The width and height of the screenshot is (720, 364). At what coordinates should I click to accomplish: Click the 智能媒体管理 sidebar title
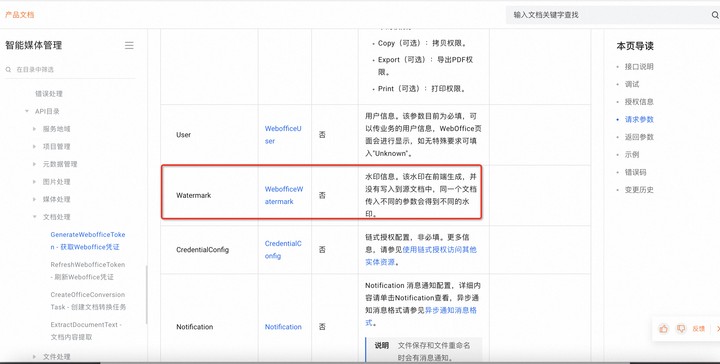[33, 45]
